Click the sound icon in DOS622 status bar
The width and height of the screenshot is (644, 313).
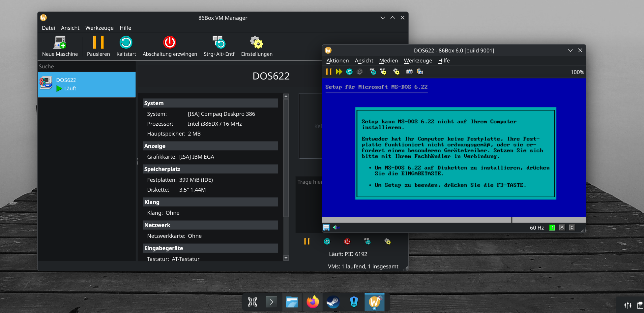coord(336,227)
